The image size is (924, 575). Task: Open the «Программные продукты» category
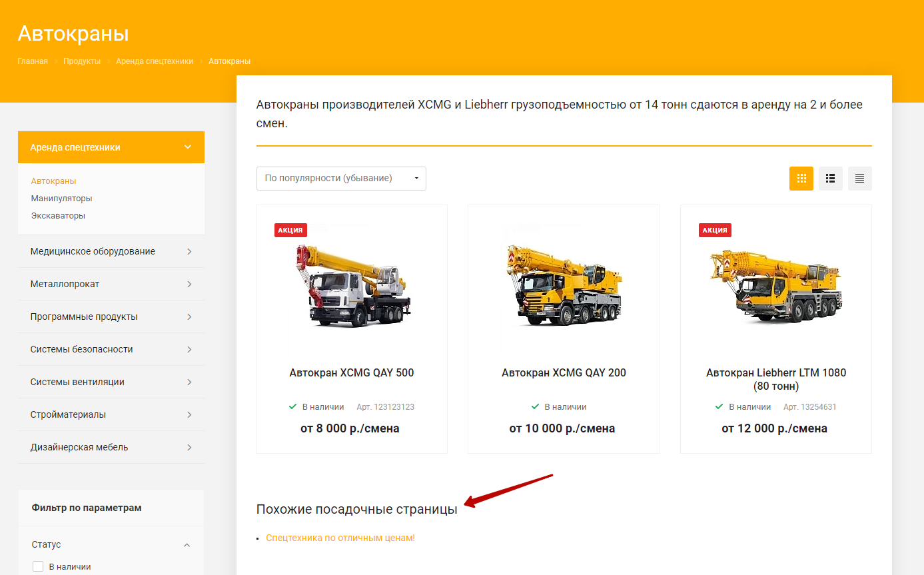[84, 316]
